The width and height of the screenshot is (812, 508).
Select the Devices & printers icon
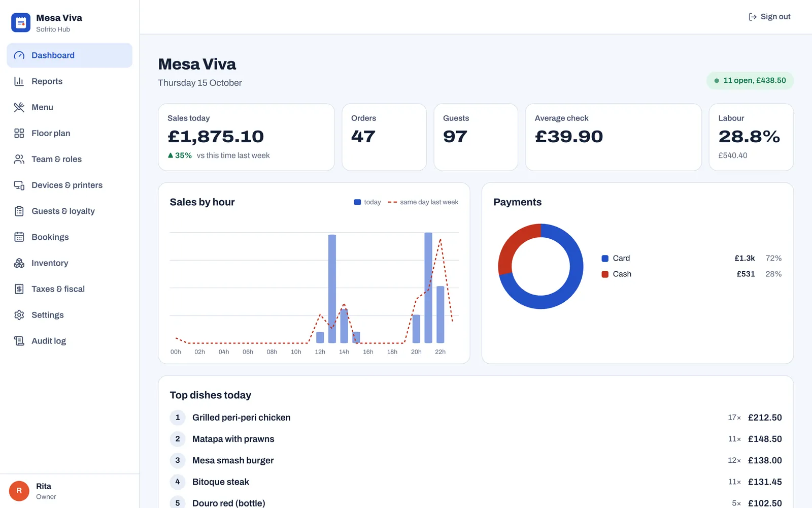(x=19, y=185)
